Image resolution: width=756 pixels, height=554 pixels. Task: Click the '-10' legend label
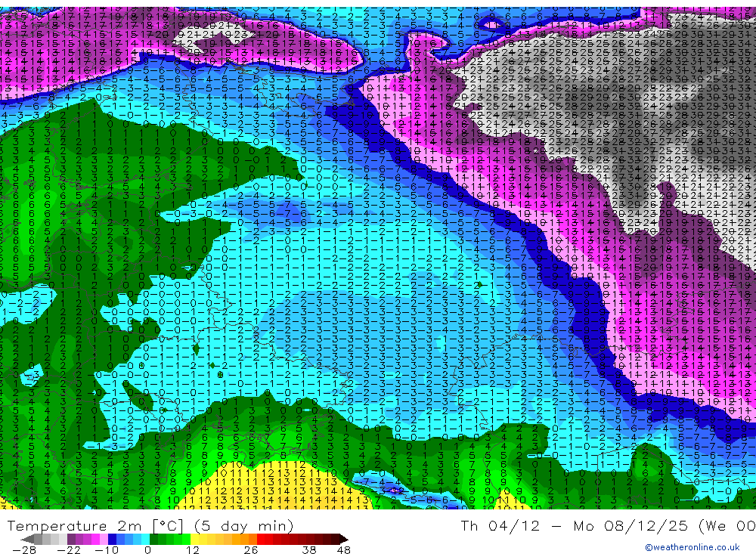click(x=107, y=550)
